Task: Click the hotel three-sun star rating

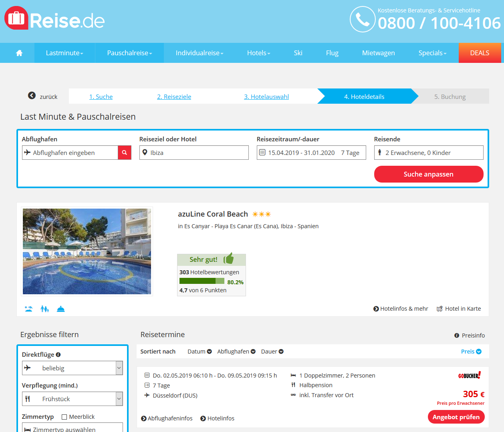Action: 262,214
